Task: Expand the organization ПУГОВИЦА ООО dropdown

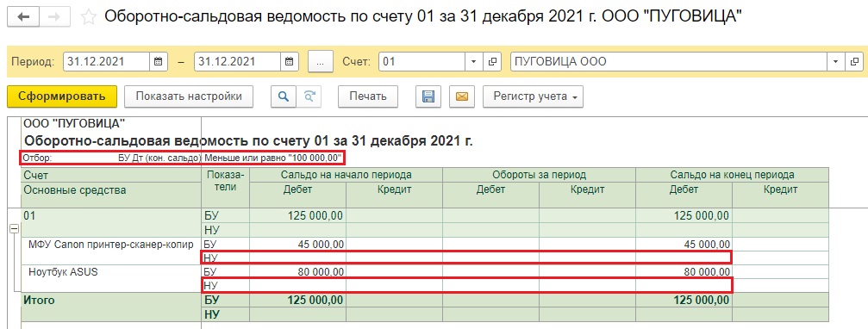Action: point(835,62)
